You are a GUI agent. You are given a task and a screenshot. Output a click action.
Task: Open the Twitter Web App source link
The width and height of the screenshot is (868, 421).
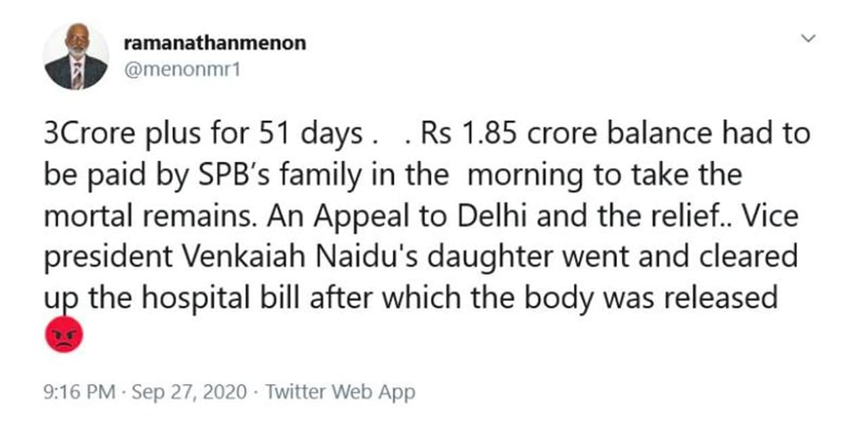click(340, 392)
